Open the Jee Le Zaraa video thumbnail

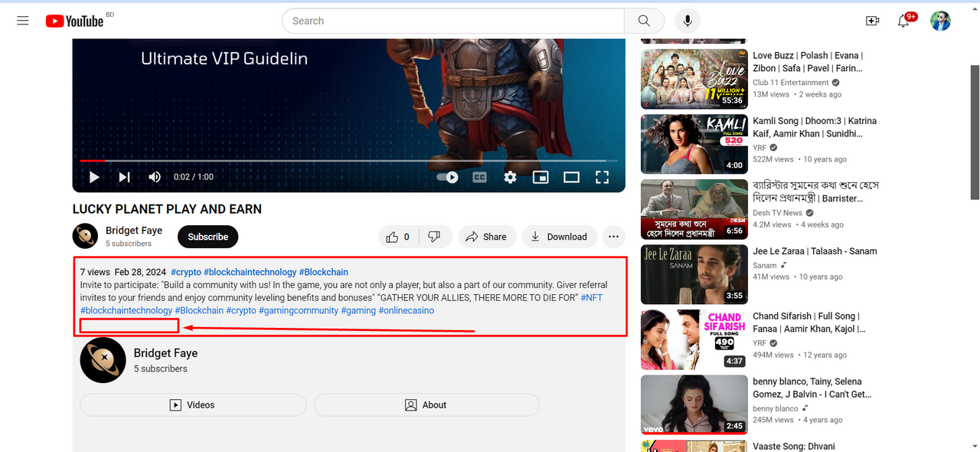694,274
